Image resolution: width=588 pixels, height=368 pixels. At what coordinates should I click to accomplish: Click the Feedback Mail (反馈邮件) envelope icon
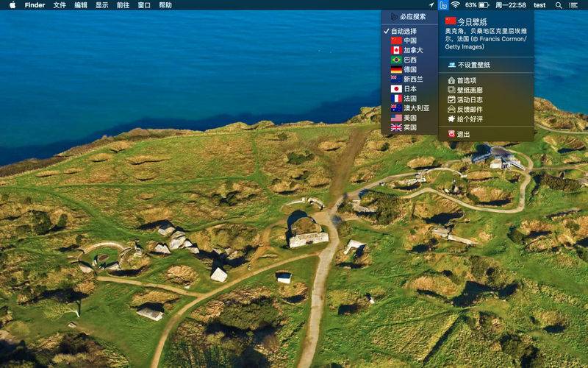click(451, 109)
